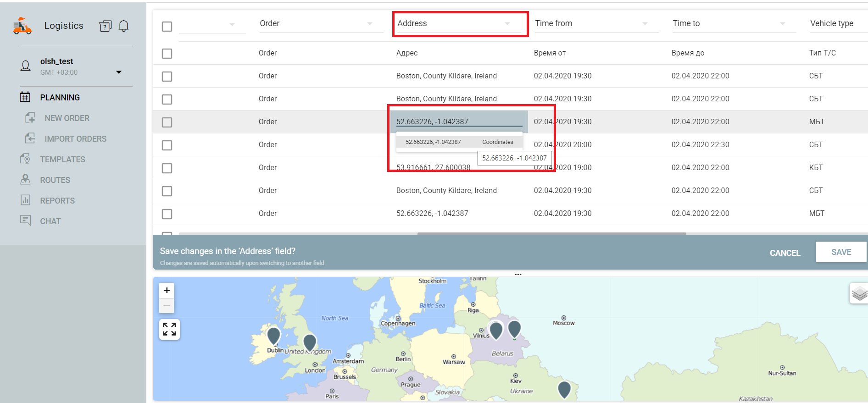
Task: Check the first Boston, County Kildare row
Action: 167,77
